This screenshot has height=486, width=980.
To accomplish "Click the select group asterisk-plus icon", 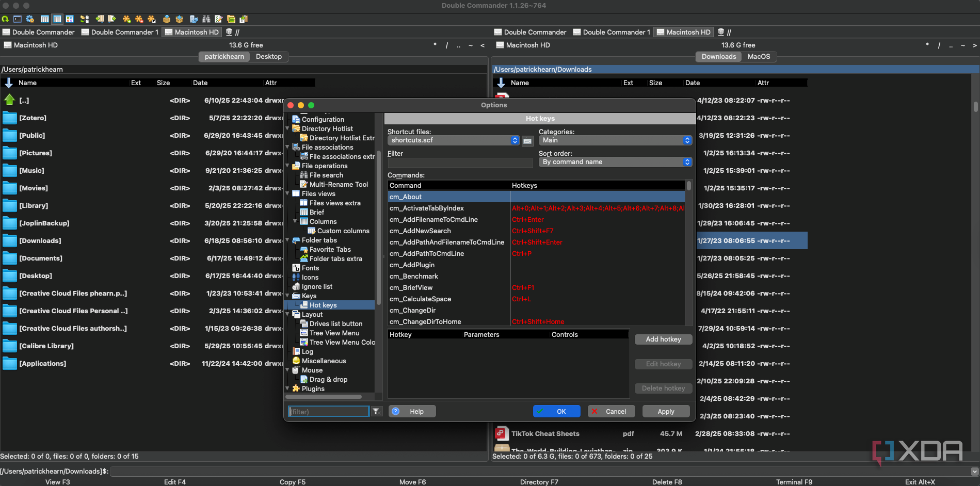I will click(126, 19).
